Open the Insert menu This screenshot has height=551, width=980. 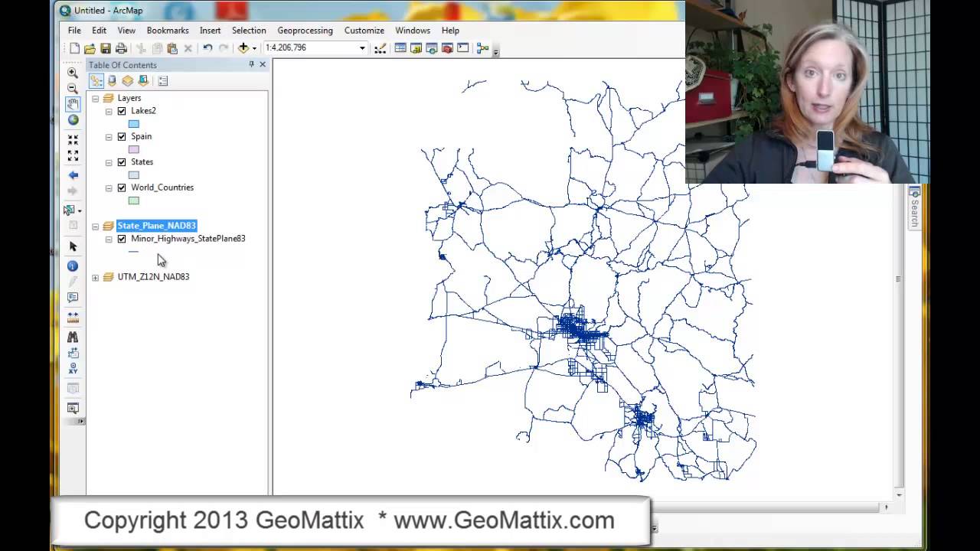coord(210,31)
